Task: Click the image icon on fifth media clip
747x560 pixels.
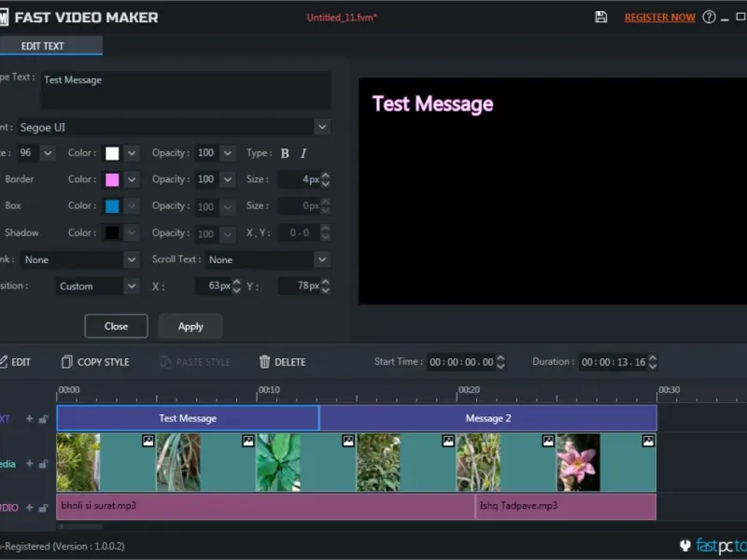Action: tap(548, 441)
